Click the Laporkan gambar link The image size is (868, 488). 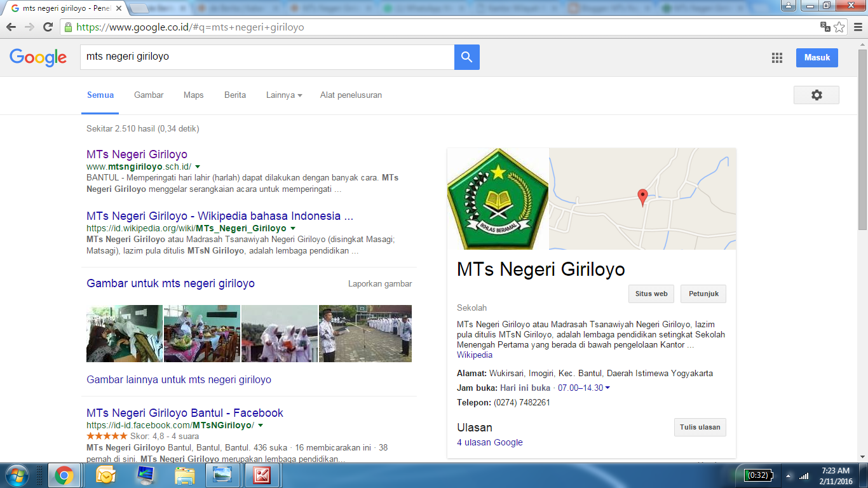tap(380, 284)
